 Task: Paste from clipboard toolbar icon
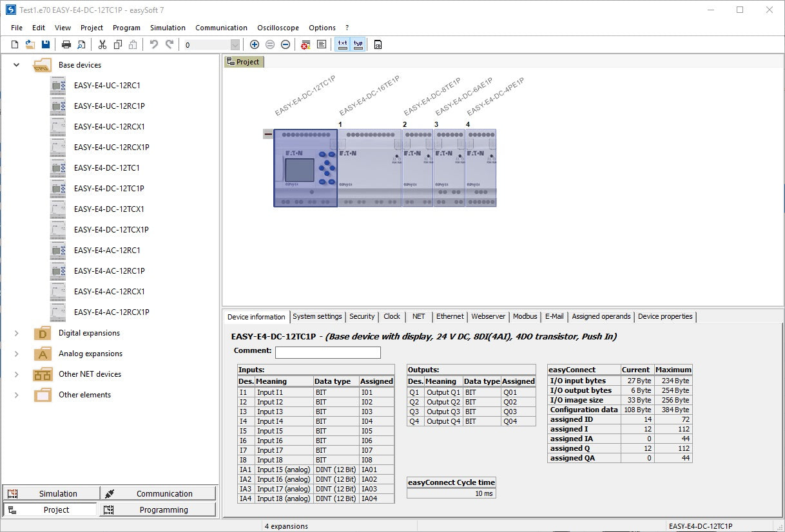(133, 44)
